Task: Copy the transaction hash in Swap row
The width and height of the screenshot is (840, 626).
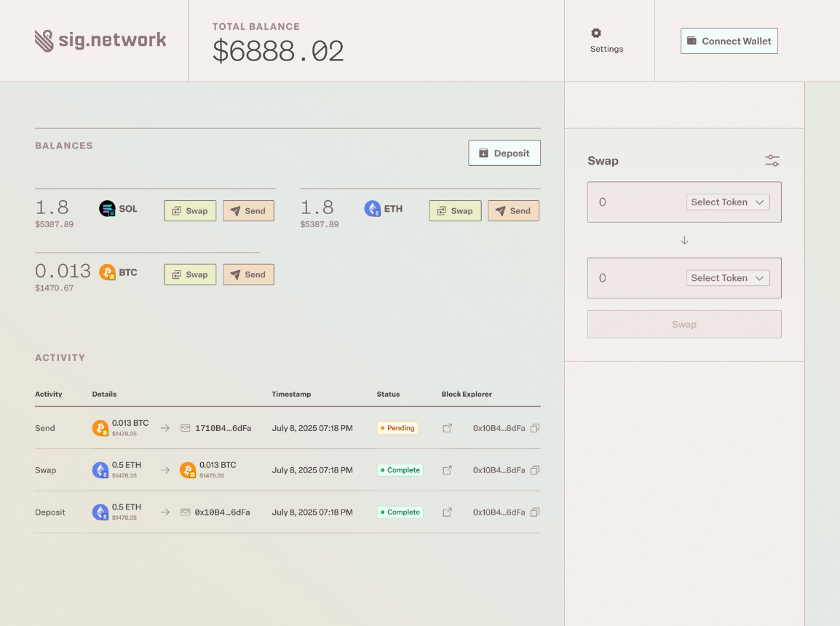Action: [x=534, y=470]
